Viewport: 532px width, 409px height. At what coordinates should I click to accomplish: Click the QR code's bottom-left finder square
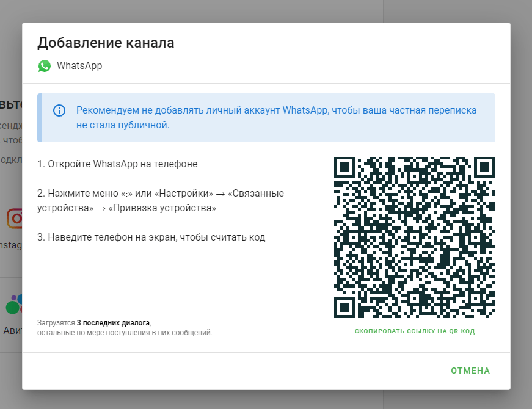(x=344, y=308)
